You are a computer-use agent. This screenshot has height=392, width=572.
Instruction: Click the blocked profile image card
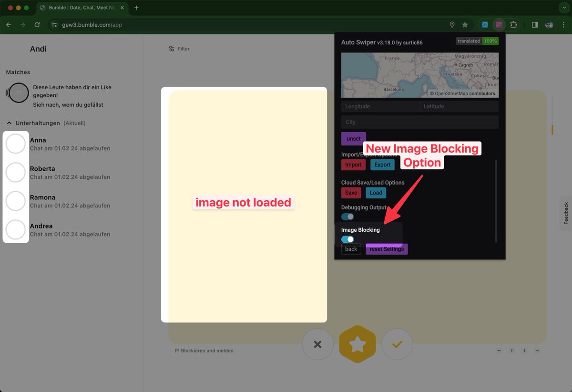point(244,205)
